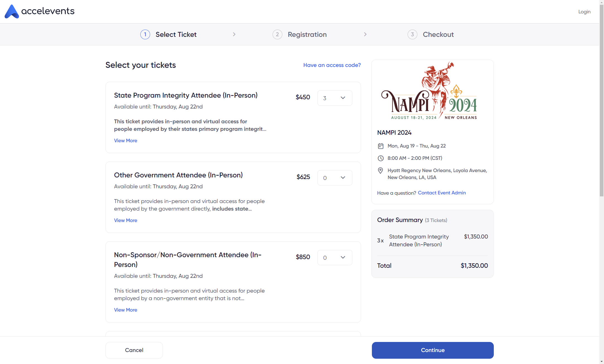Go to the Checkout step tab
Viewport: 604px width, 364px height.
click(430, 34)
